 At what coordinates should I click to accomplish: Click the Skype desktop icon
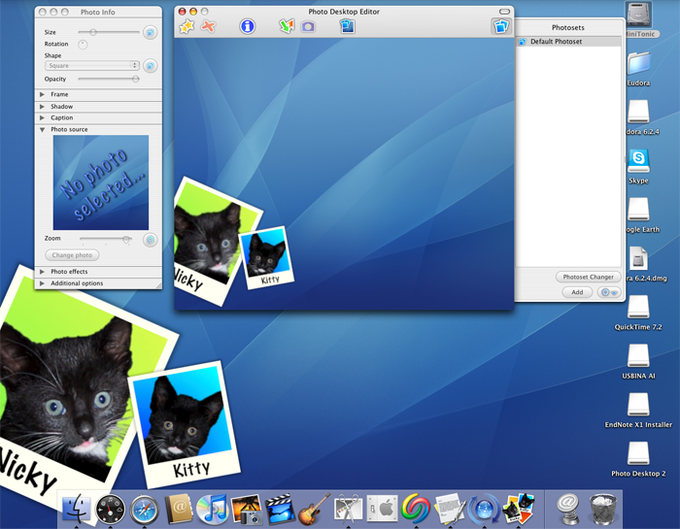point(638,161)
